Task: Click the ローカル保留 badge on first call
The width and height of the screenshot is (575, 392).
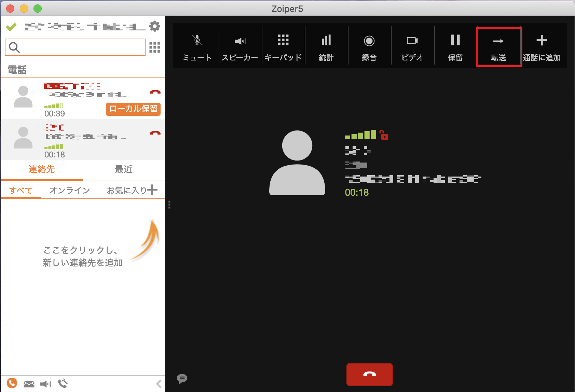Action: (133, 109)
